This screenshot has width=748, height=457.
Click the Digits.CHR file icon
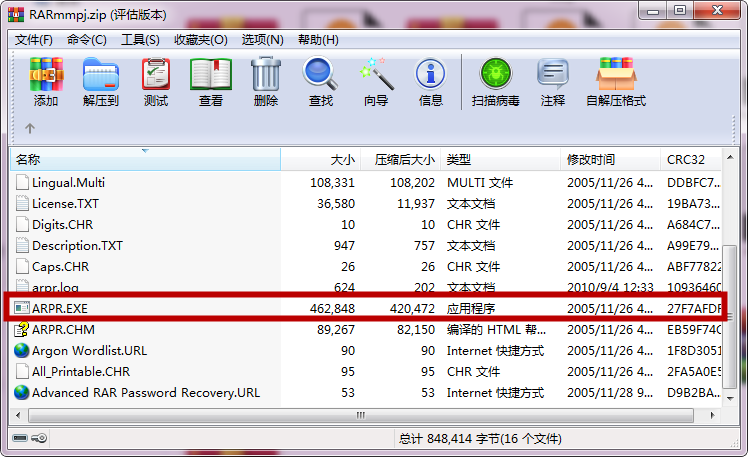point(21,224)
